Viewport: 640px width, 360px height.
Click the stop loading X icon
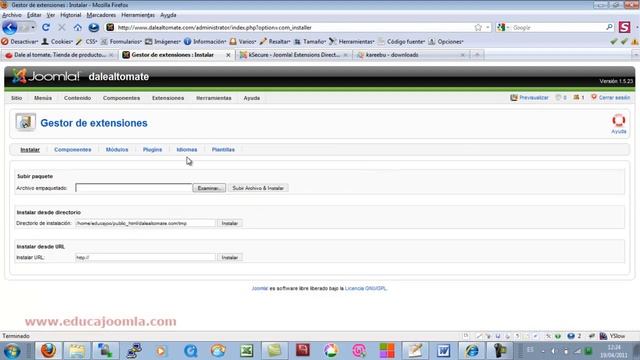point(62,27)
